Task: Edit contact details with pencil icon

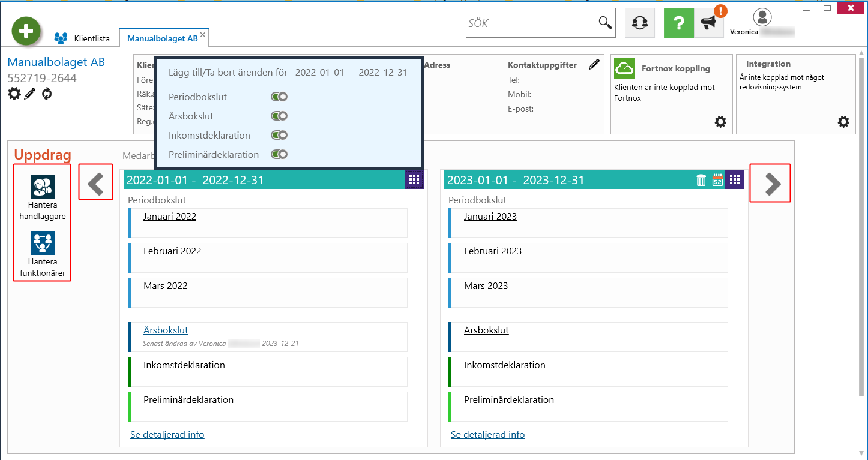Action: pos(594,64)
